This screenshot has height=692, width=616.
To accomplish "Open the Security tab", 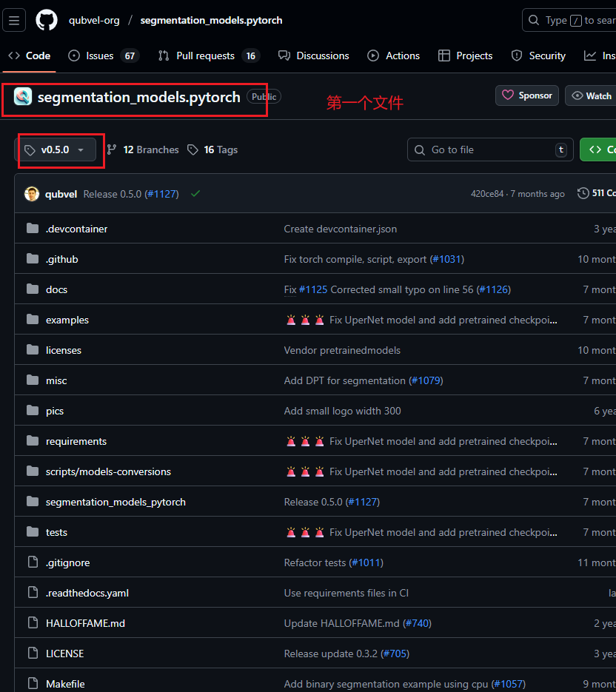I will pos(538,56).
